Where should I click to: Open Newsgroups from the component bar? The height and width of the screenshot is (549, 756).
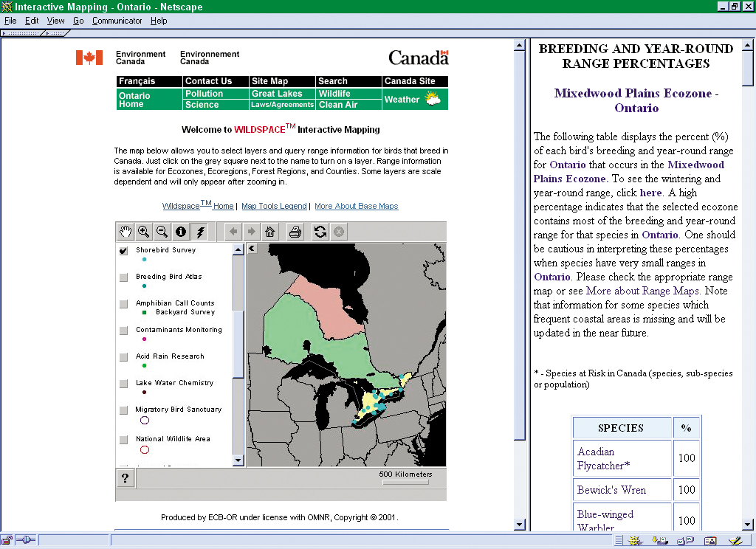685,541
